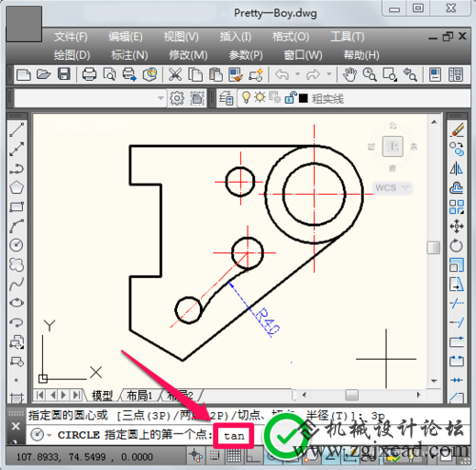Click the Cut scissors icon
This screenshot has height=470, width=476.
pyautogui.click(x=175, y=75)
